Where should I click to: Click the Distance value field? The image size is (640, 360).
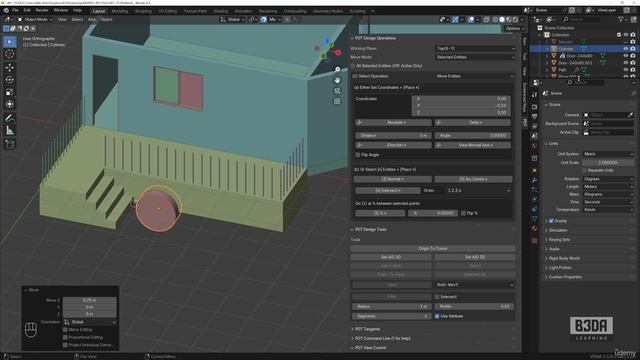coord(393,136)
